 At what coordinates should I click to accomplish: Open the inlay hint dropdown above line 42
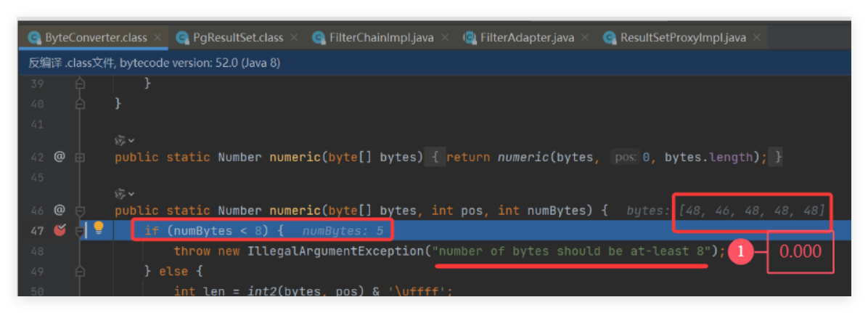125,141
